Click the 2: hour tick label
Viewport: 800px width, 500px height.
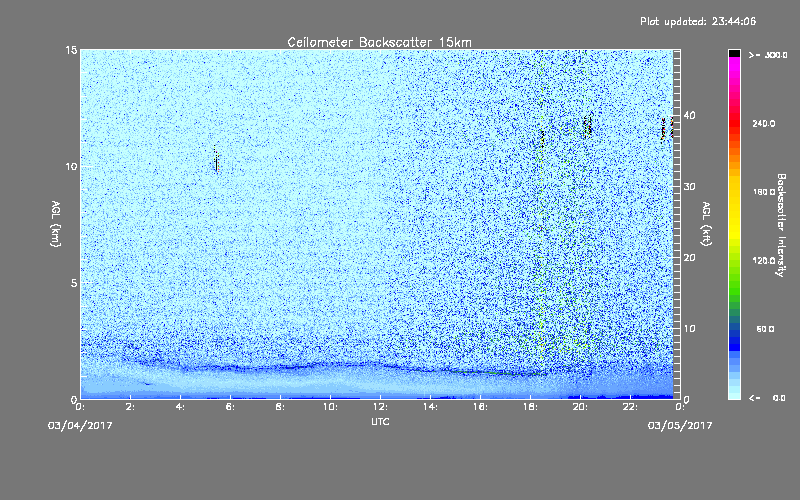(131, 407)
